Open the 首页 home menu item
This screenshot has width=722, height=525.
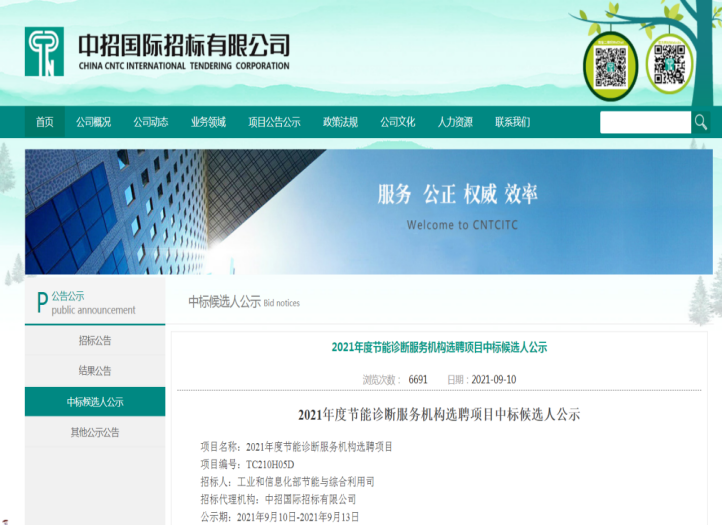click(x=45, y=122)
